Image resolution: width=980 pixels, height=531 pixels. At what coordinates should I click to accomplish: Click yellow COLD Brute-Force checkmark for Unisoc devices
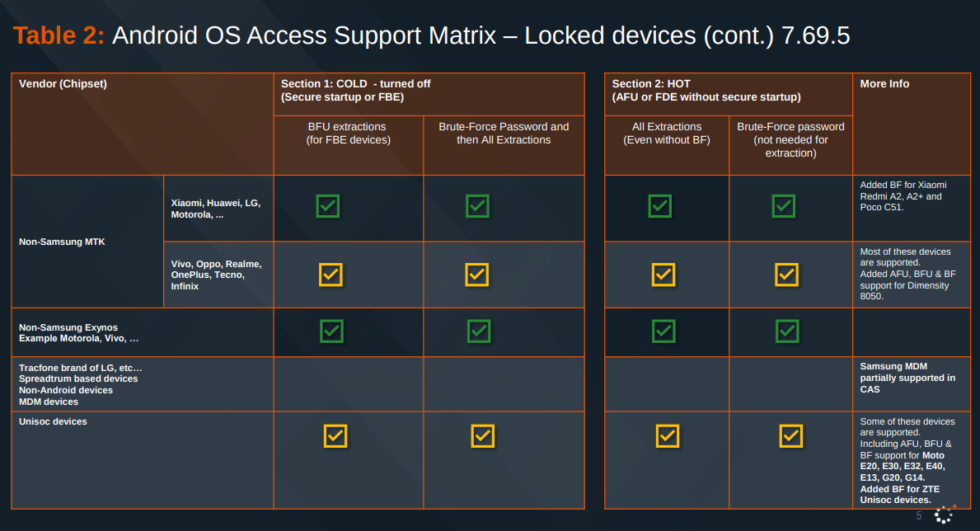[482, 435]
